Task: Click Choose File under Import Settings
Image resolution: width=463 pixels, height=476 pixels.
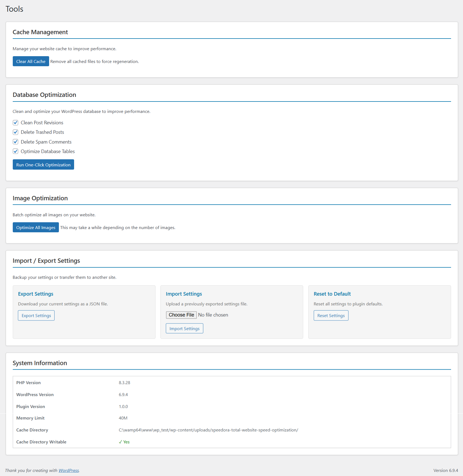Action: coord(181,315)
